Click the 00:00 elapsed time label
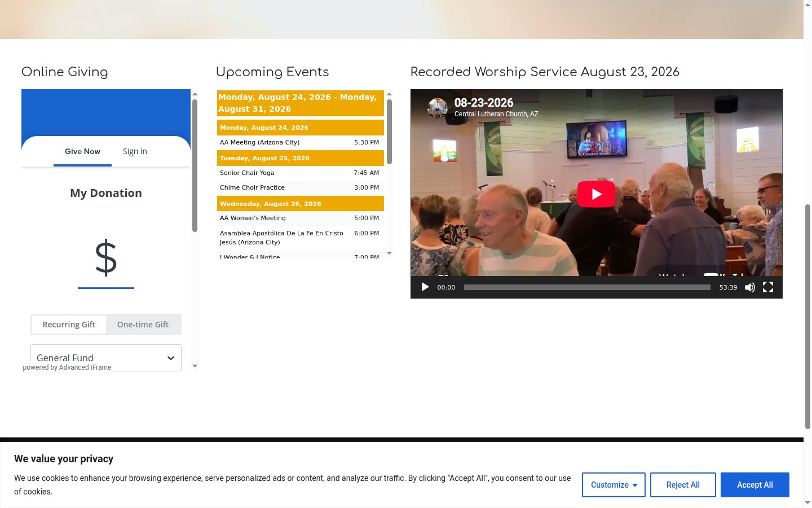Screen dimensions: 812x508 (446, 287)
